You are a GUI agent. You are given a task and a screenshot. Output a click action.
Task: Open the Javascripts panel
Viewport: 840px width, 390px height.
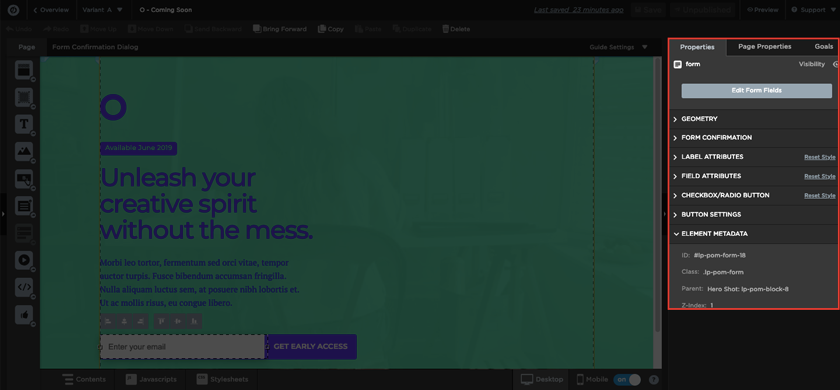(151, 379)
